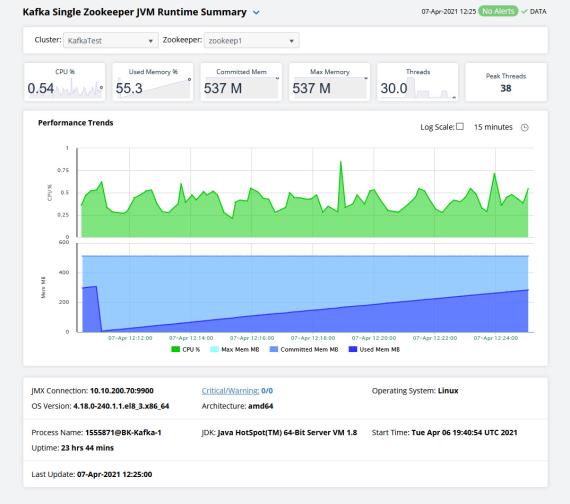The image size is (570, 504).
Task: Open the Cluster KafkaTest dropdown
Action: point(111,40)
